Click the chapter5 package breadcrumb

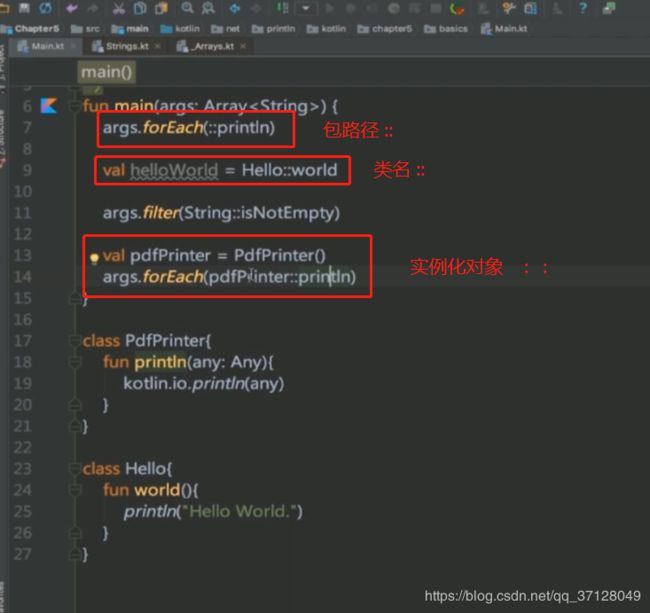pos(385,29)
